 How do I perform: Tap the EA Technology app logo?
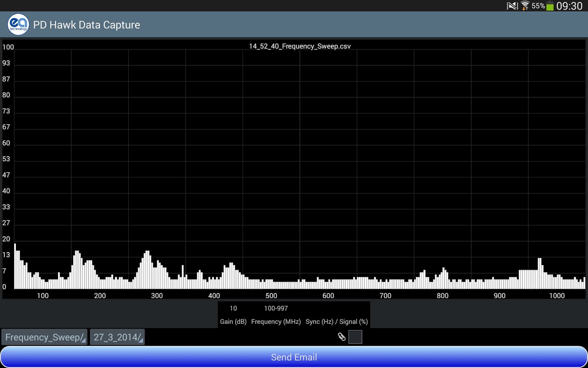click(x=18, y=25)
